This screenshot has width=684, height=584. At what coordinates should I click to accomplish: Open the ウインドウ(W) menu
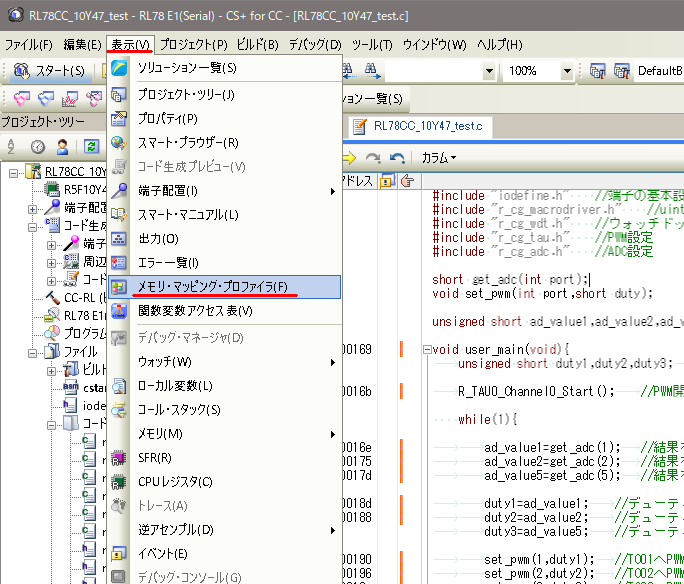coord(434,44)
